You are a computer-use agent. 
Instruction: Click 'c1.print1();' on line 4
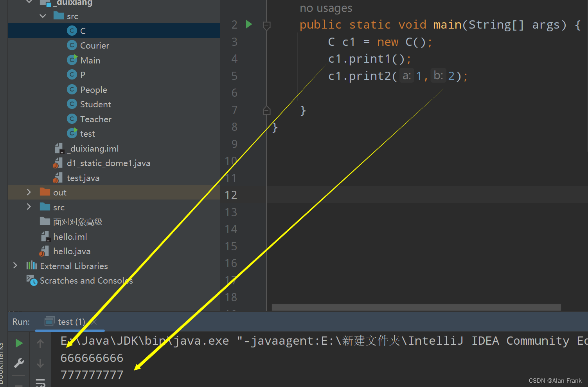pos(370,59)
